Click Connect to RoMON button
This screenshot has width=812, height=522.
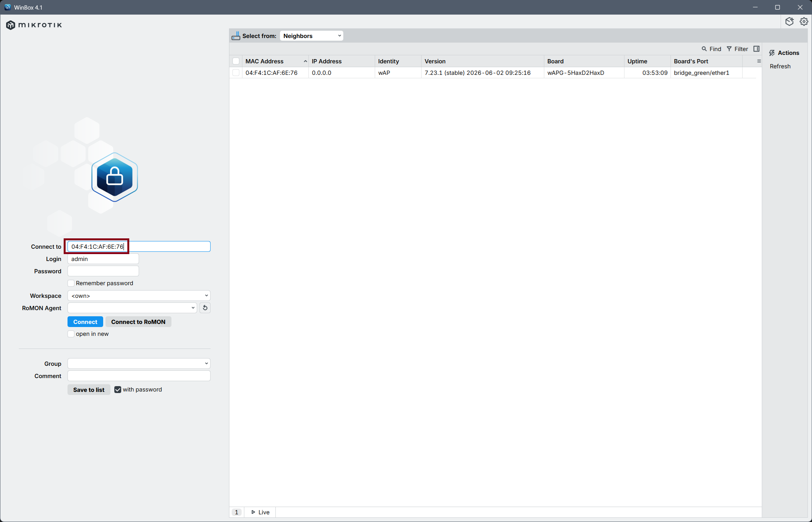point(138,322)
